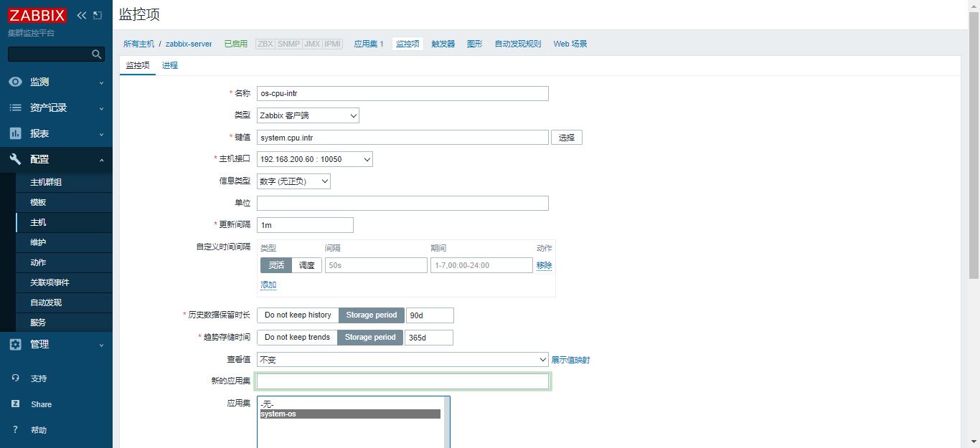980x448 pixels.
Task: Open 自动发现规则 link
Action: click(x=518, y=44)
